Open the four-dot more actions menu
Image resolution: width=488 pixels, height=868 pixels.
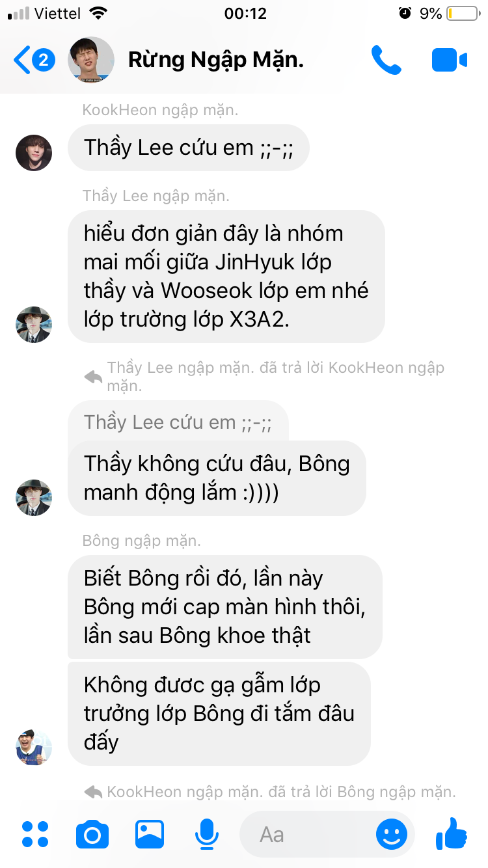coord(35,834)
